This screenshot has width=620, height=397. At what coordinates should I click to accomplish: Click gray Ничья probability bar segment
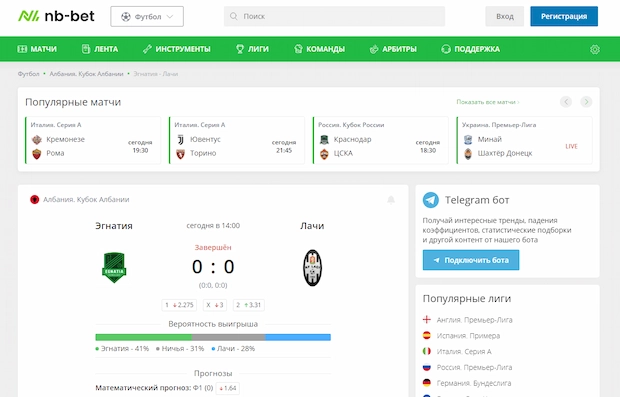(229, 337)
